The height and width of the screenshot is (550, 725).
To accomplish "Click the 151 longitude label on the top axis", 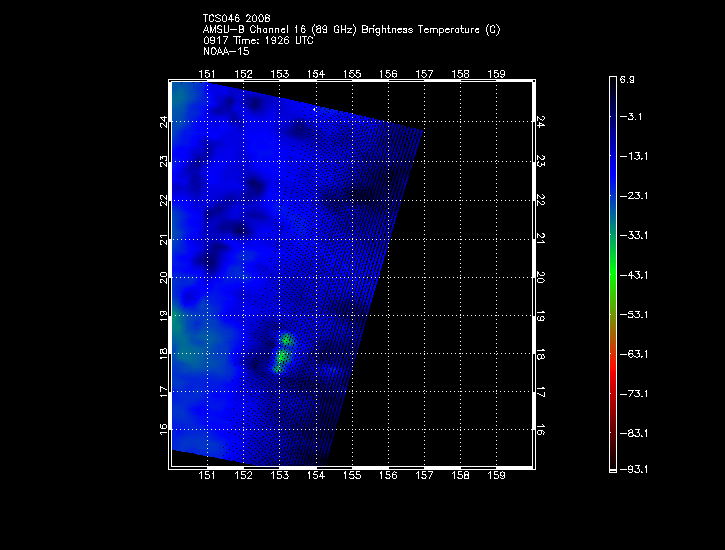I will click(x=208, y=74).
